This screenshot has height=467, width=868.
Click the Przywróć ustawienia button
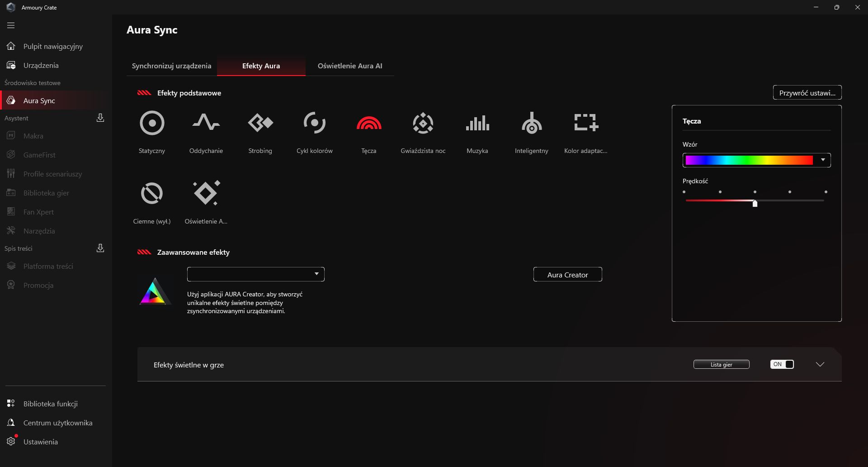[807, 93]
